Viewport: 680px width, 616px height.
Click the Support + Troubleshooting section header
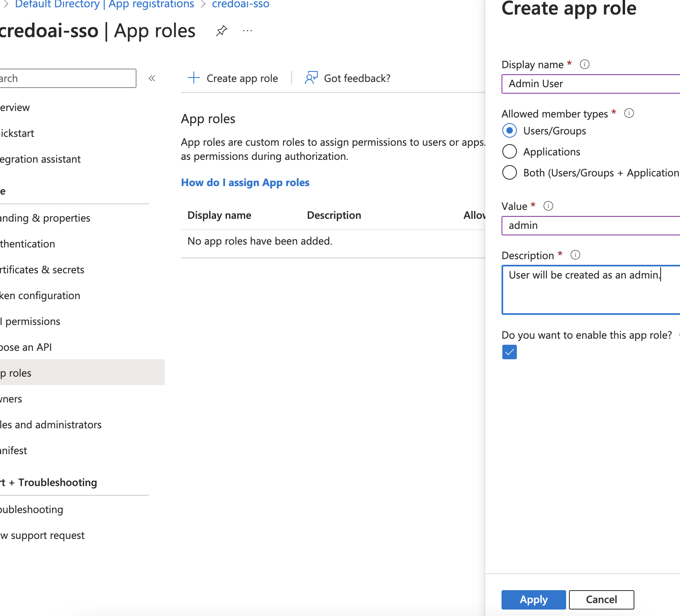pyautogui.click(x=48, y=482)
